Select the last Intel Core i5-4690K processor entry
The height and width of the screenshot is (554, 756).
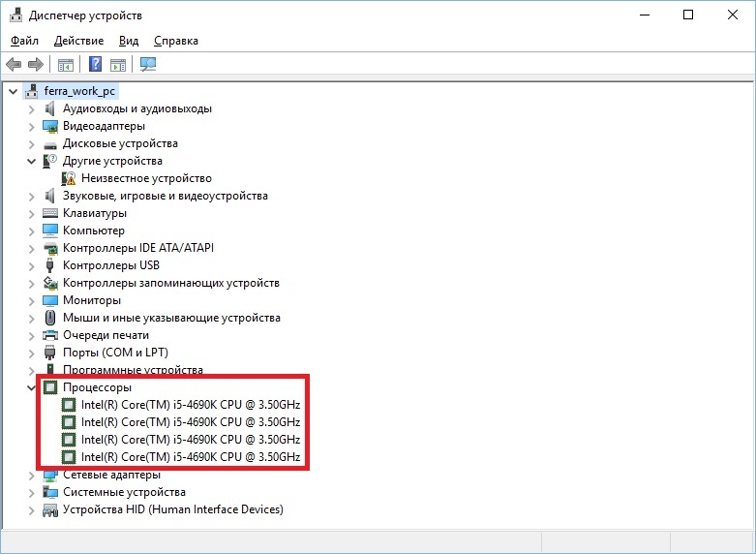[191, 457]
